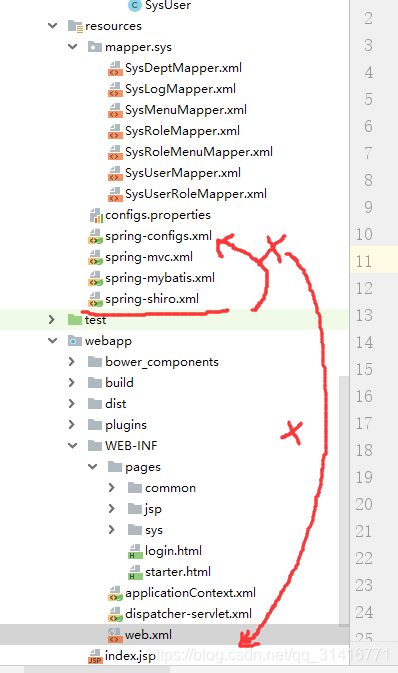Select configs.properties file name
The width and height of the screenshot is (398, 673).
pyautogui.click(x=158, y=215)
